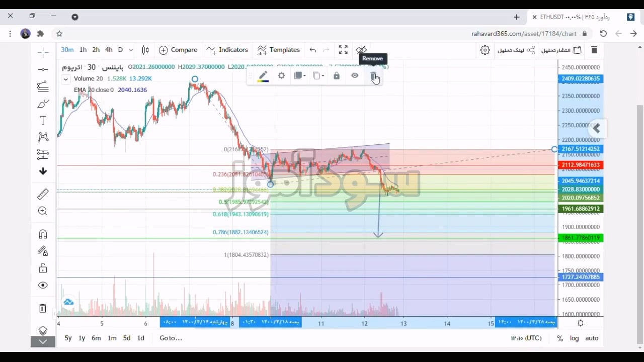Open the chart patterns tool
The image size is (644, 362).
point(43,137)
